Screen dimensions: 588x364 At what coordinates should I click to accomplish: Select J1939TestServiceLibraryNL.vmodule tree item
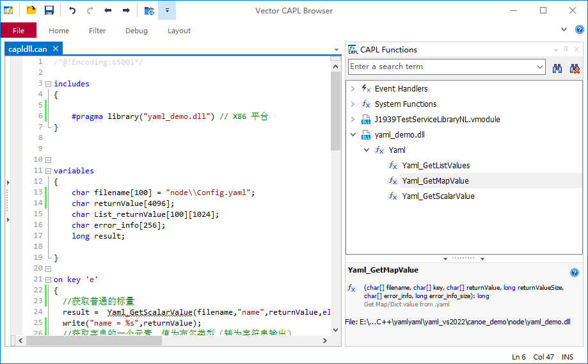tap(437, 120)
